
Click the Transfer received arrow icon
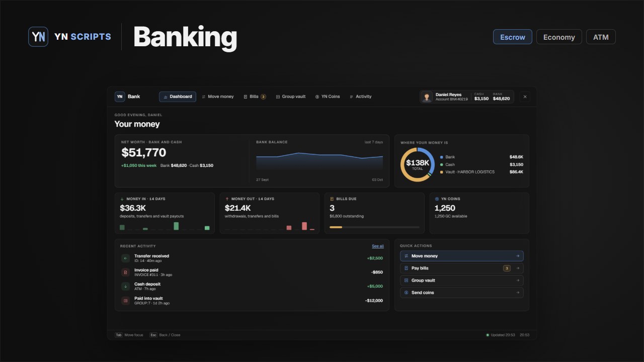tap(125, 258)
